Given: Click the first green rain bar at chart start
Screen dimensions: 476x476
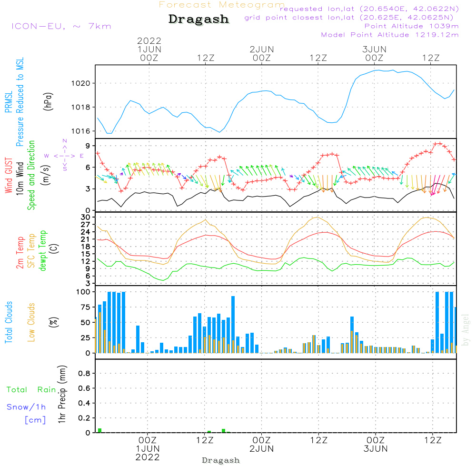Looking at the screenshot, I should 99,430.
